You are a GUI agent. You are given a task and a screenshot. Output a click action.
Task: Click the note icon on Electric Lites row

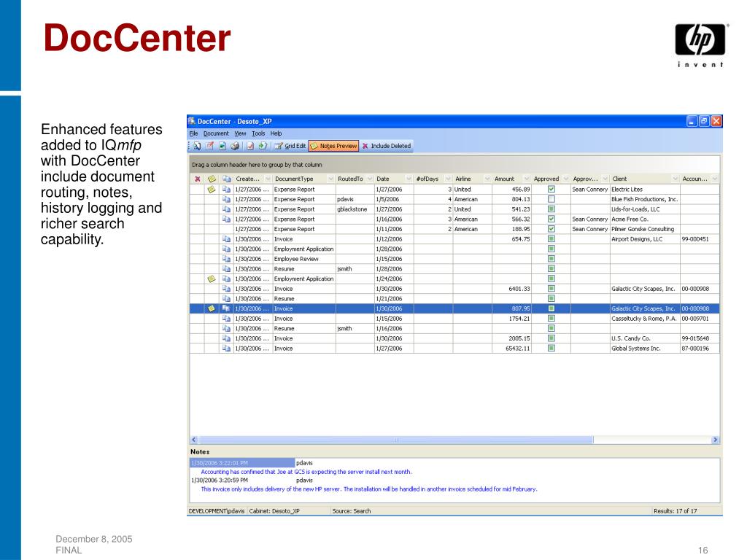212,189
